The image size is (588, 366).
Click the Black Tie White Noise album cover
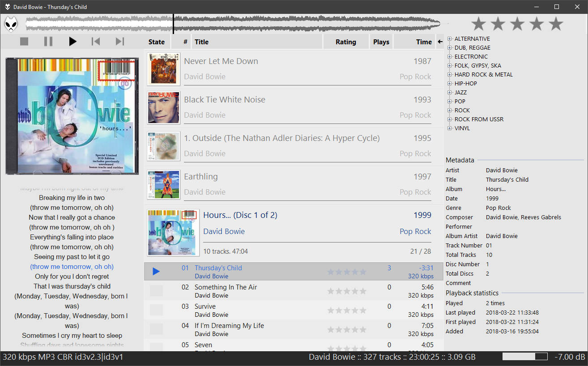pyautogui.click(x=163, y=107)
